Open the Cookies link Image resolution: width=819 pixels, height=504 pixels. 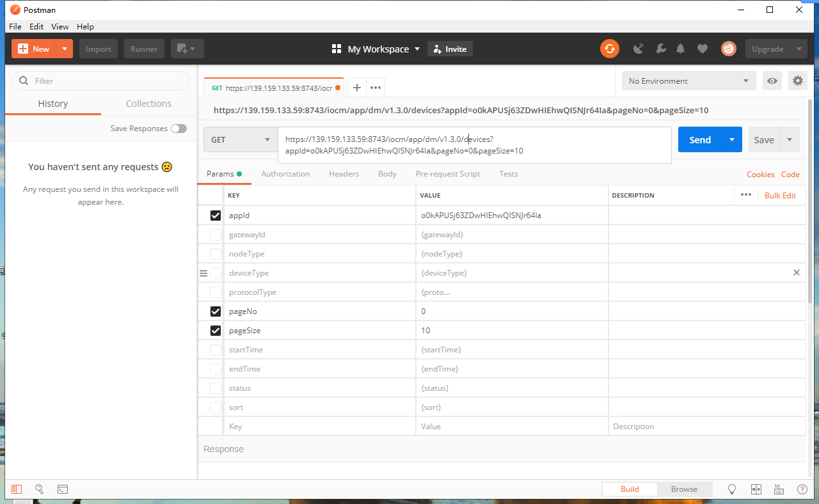[x=761, y=174]
